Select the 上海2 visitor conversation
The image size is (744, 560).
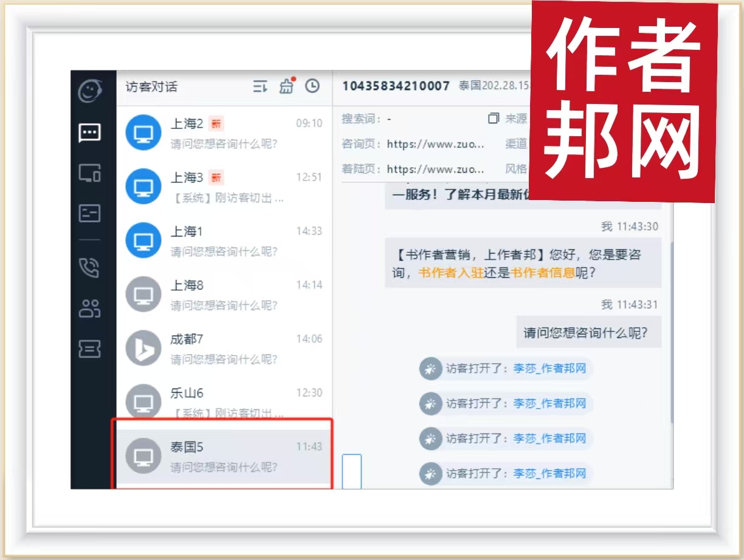click(224, 133)
